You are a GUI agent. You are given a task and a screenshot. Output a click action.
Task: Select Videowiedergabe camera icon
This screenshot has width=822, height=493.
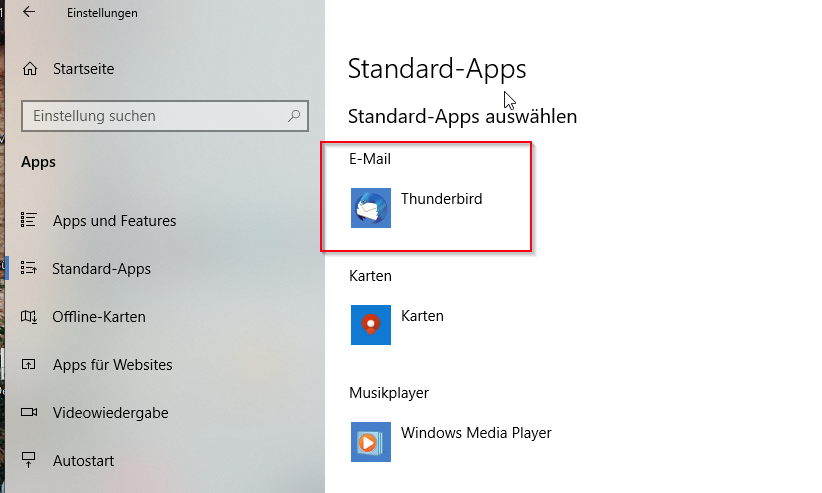coord(29,412)
